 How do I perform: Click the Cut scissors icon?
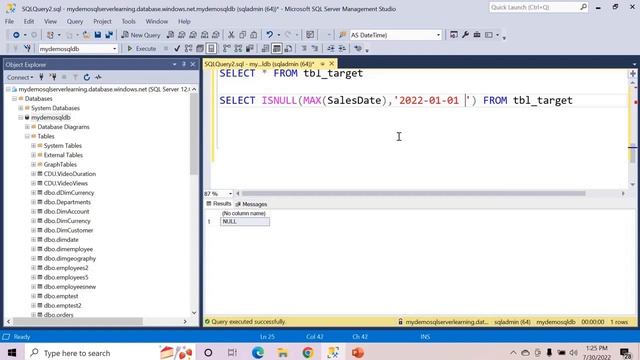pyautogui.click(x=231, y=35)
